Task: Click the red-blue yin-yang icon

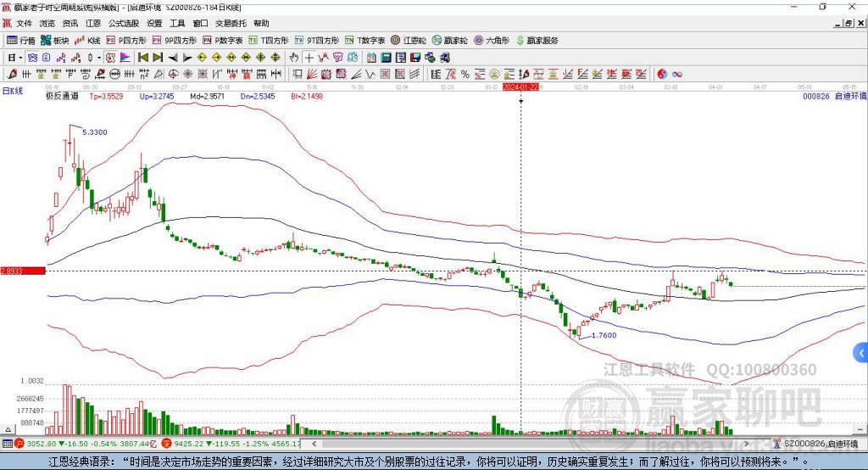Action: (x=661, y=74)
